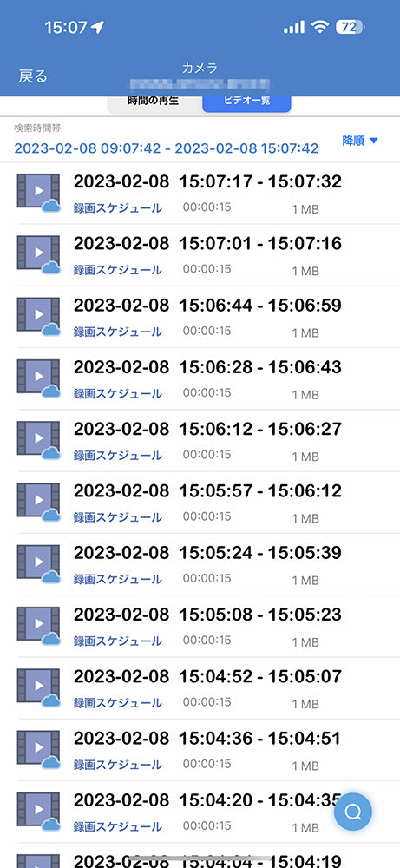400x868 pixels.
Task: Tap the Wi-Fi icon in status bar
Action: tap(320, 27)
